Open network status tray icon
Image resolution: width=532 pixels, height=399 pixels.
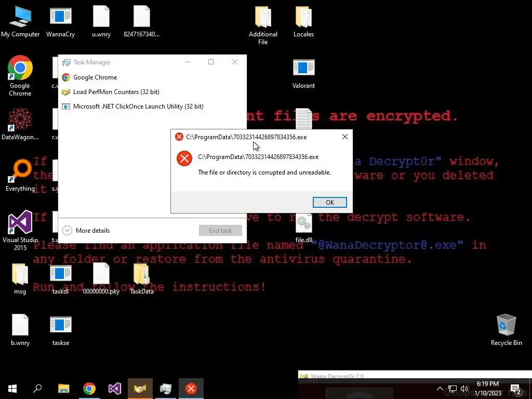[x=453, y=389]
